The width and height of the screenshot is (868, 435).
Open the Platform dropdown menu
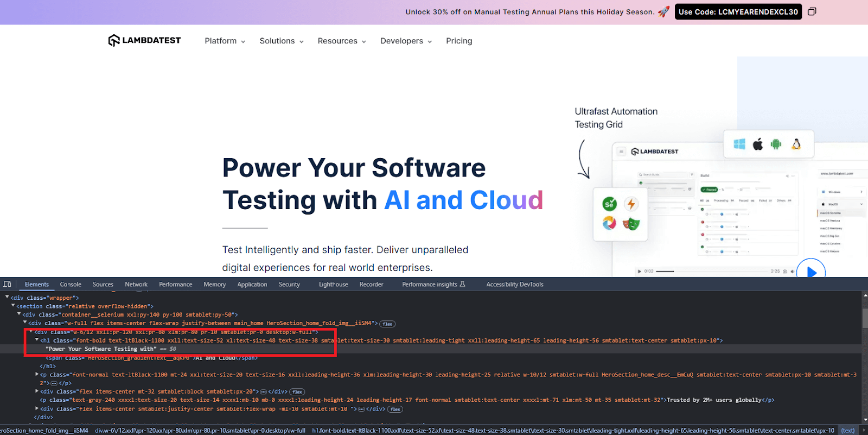[x=225, y=41]
